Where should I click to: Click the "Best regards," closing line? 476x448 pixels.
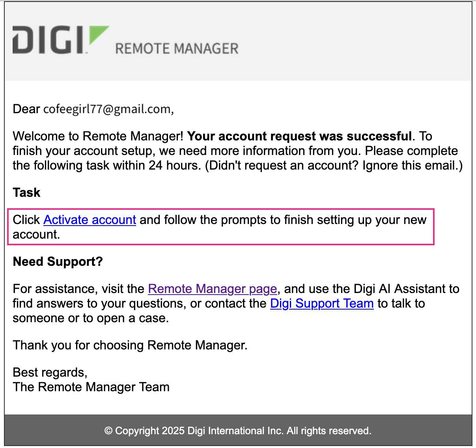50,373
